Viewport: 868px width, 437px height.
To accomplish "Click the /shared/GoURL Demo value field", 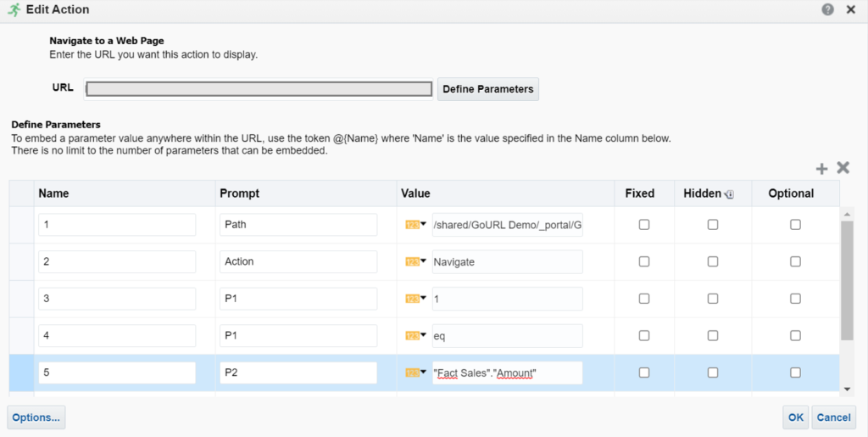I will [x=508, y=225].
